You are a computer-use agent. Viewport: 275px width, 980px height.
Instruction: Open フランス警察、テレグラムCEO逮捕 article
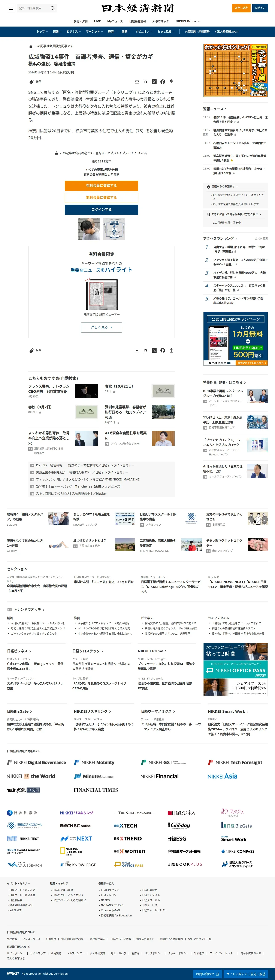49,388
